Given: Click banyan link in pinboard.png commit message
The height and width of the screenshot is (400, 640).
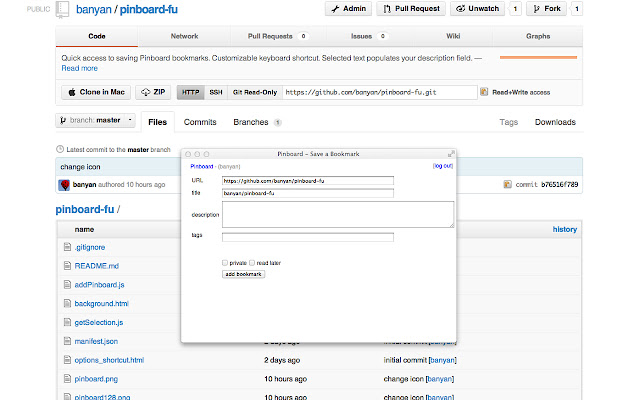Looking at the screenshot, I should point(440,379).
